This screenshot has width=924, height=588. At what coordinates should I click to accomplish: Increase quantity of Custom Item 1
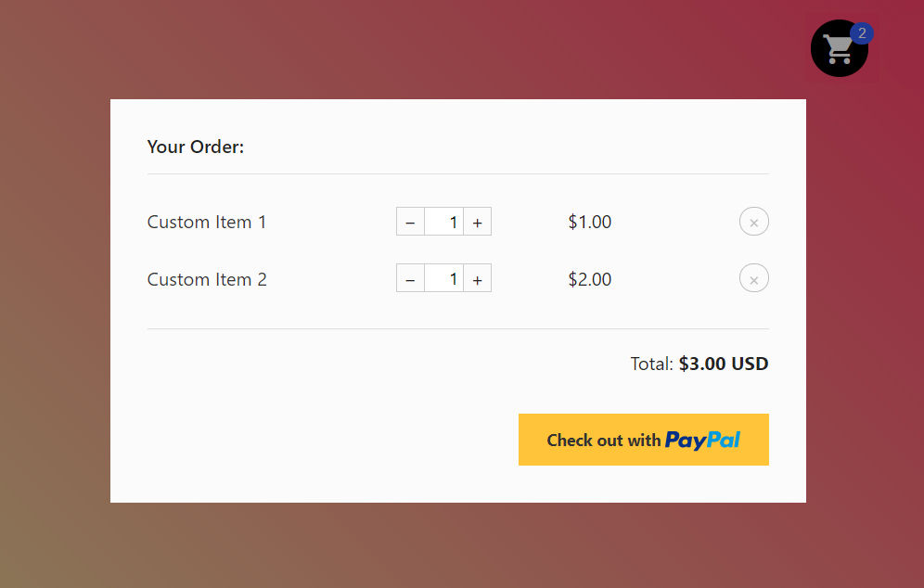477,223
